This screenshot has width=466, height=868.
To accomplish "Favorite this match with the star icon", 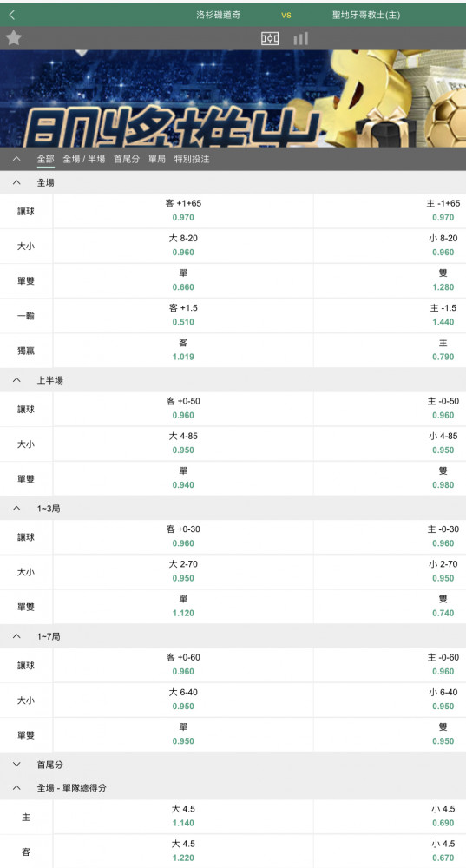I will click(13, 38).
